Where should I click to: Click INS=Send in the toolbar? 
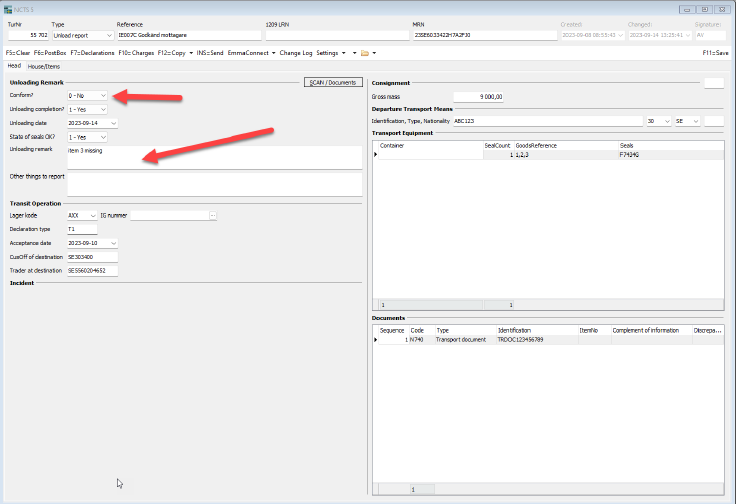click(x=210, y=52)
